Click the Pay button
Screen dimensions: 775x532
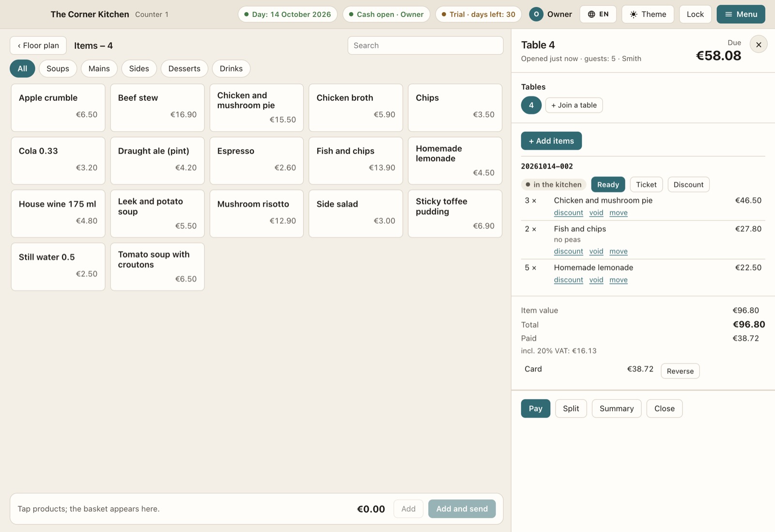(x=536, y=408)
